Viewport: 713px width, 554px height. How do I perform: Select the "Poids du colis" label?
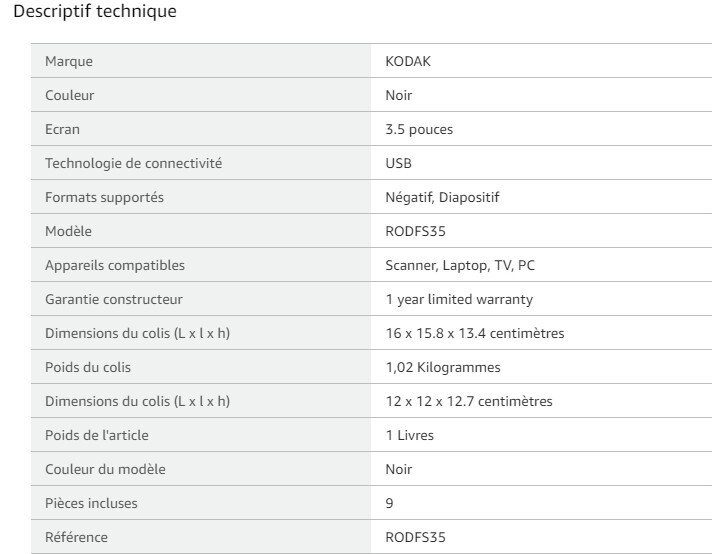[x=88, y=368]
